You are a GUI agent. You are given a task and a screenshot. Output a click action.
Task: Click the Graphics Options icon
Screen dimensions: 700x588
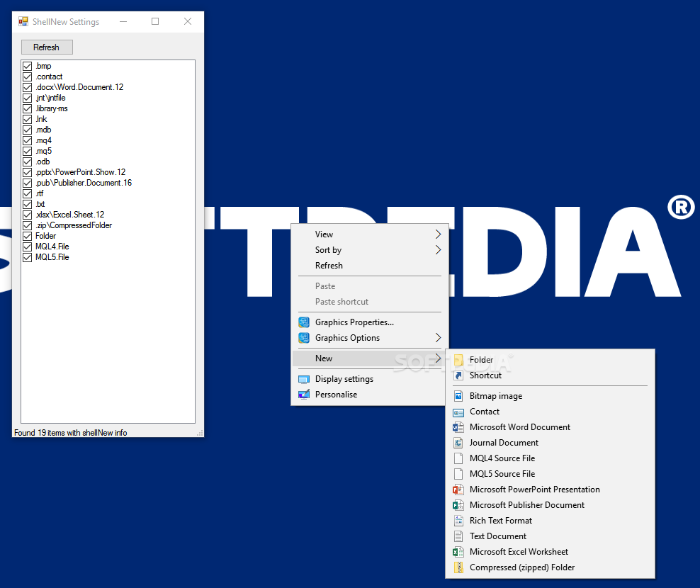304,338
